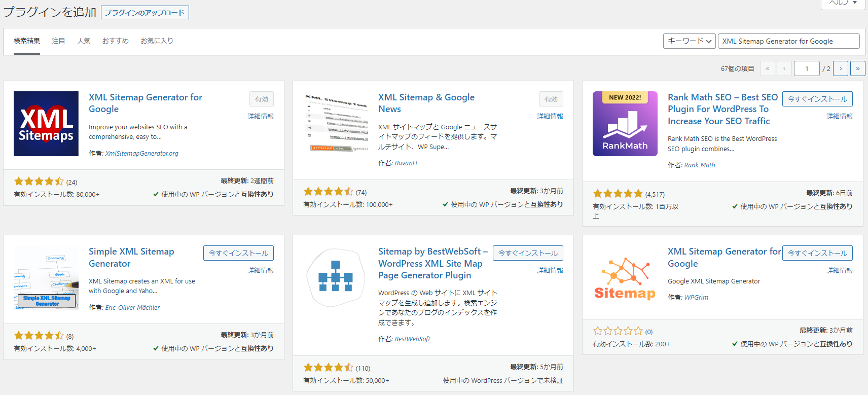Click the 有効インストール数: 200+ text
Image resolution: width=868 pixels, height=395 pixels.
(x=631, y=344)
